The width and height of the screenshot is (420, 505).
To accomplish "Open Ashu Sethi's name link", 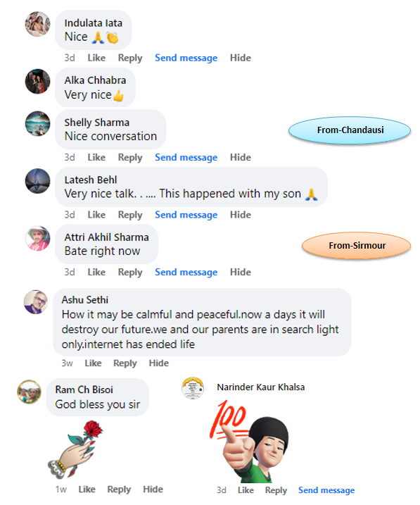I will [85, 300].
